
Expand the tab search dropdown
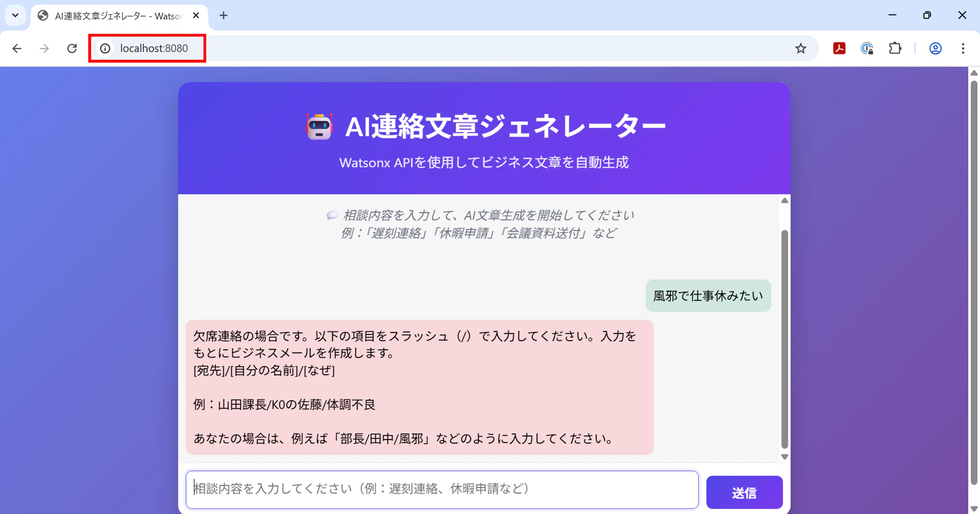click(x=15, y=16)
